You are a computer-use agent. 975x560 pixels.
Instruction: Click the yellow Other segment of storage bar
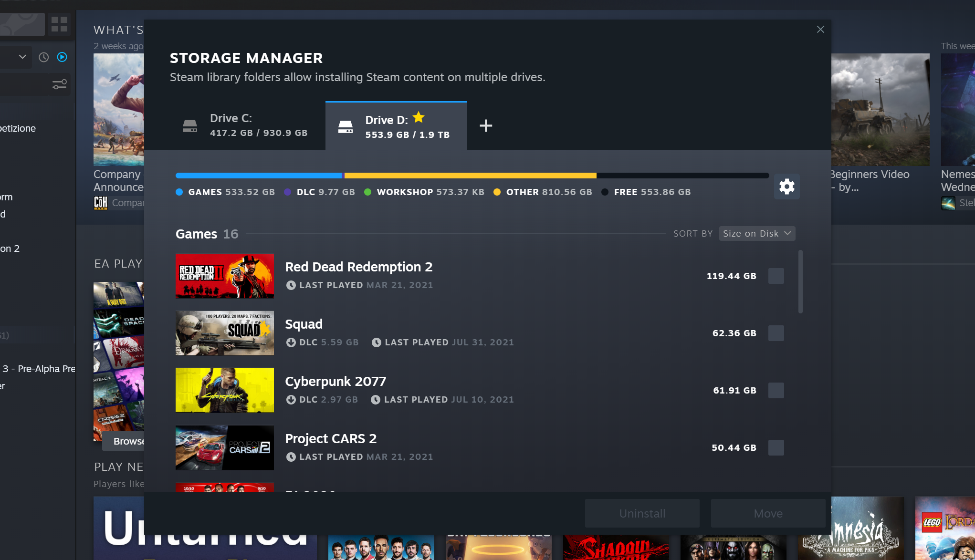471,176
